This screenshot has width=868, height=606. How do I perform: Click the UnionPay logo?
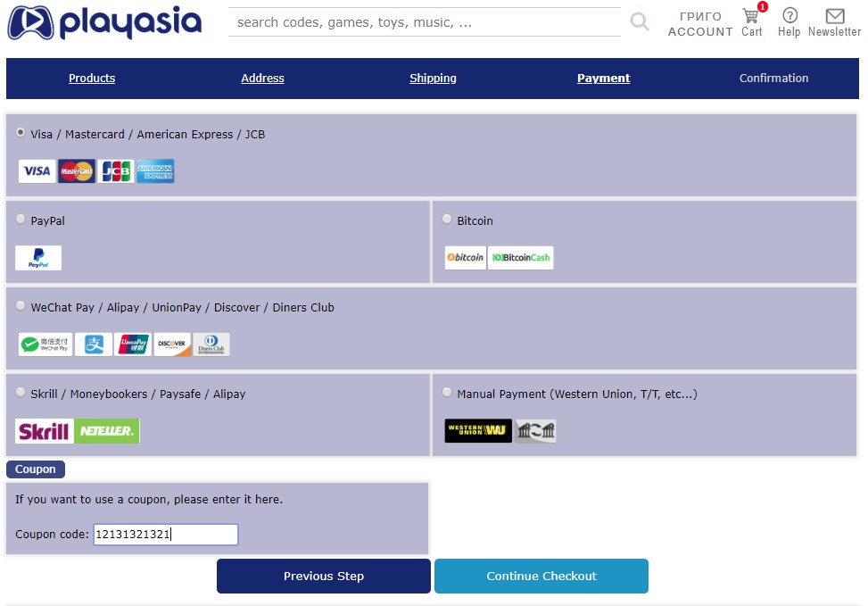click(133, 345)
